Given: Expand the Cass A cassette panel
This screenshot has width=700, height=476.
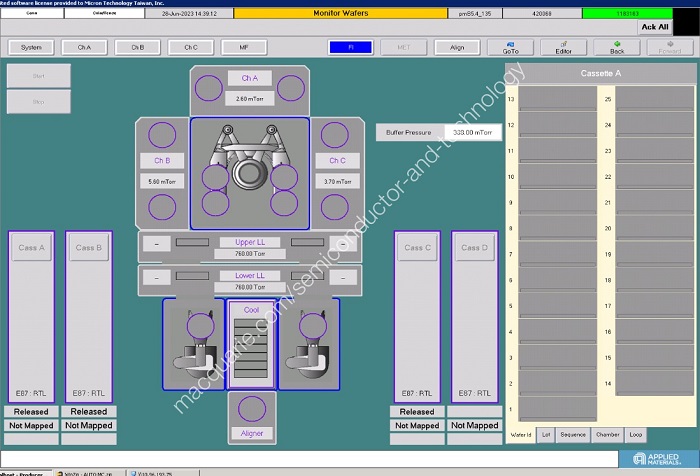Looking at the screenshot, I should point(31,247).
